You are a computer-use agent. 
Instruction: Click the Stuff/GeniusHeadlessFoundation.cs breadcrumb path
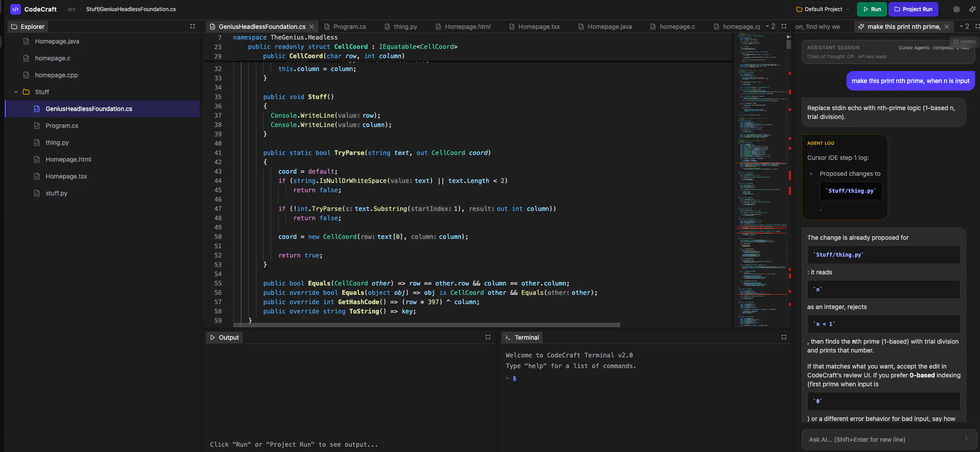[131, 9]
